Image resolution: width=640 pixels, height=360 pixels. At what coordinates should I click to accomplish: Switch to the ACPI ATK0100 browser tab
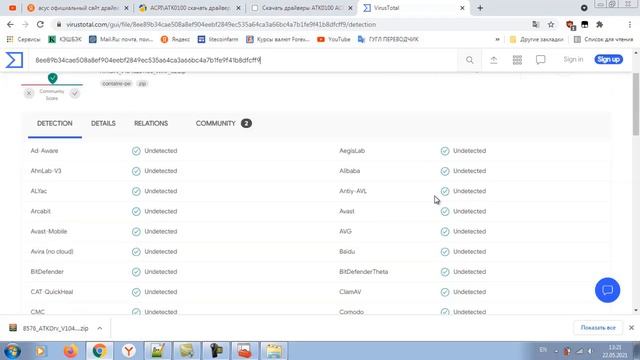coord(189,8)
